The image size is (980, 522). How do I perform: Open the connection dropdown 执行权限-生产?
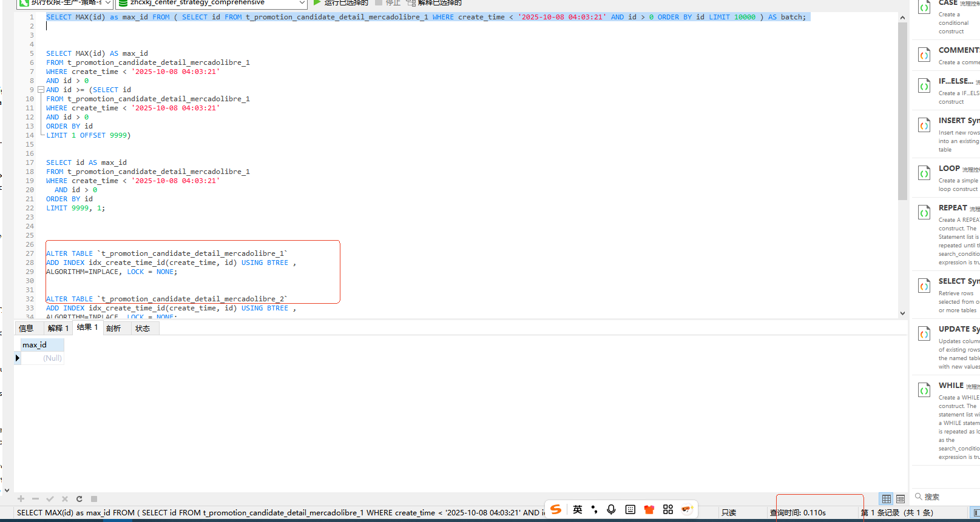65,3
